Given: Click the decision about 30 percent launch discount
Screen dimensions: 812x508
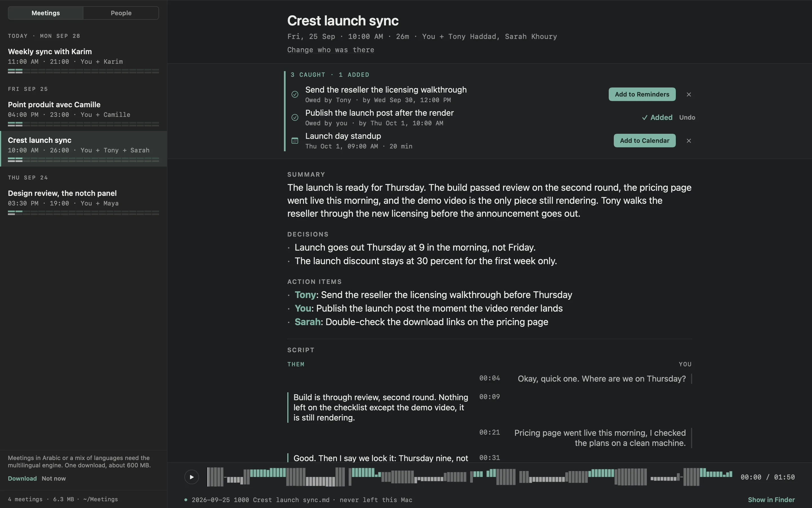Looking at the screenshot, I should coord(425,261).
